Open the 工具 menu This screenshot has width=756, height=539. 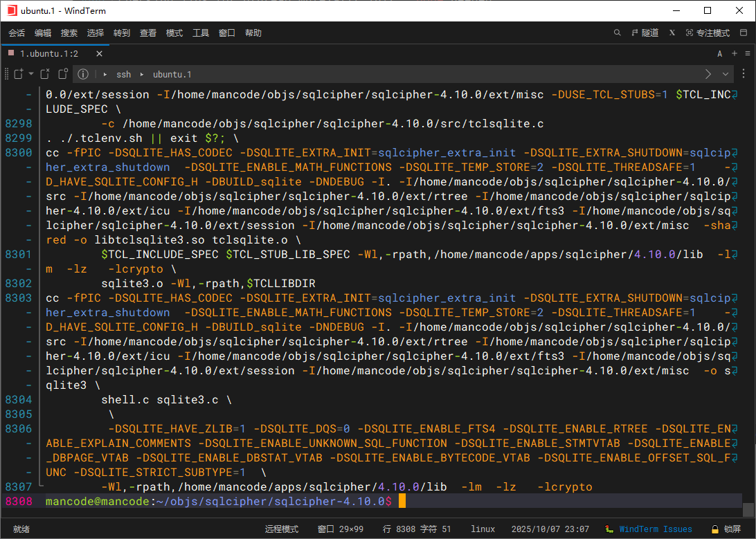(x=201, y=33)
